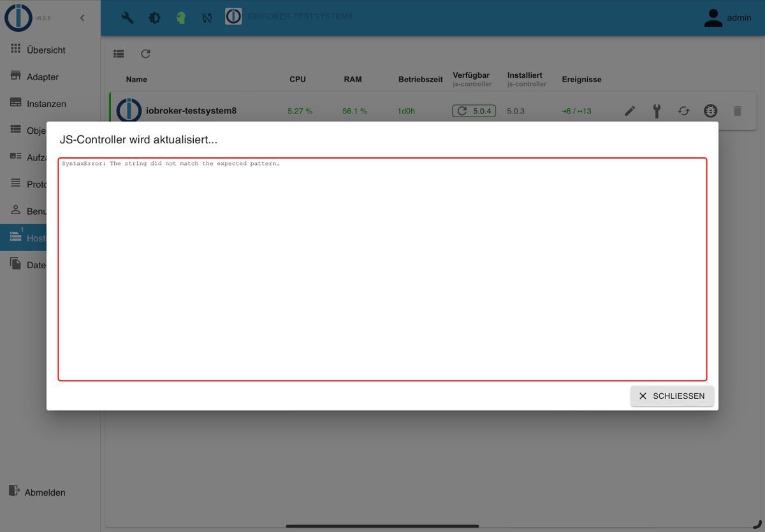Click the dialog title JS-Controller wird aktualisiert

point(138,140)
